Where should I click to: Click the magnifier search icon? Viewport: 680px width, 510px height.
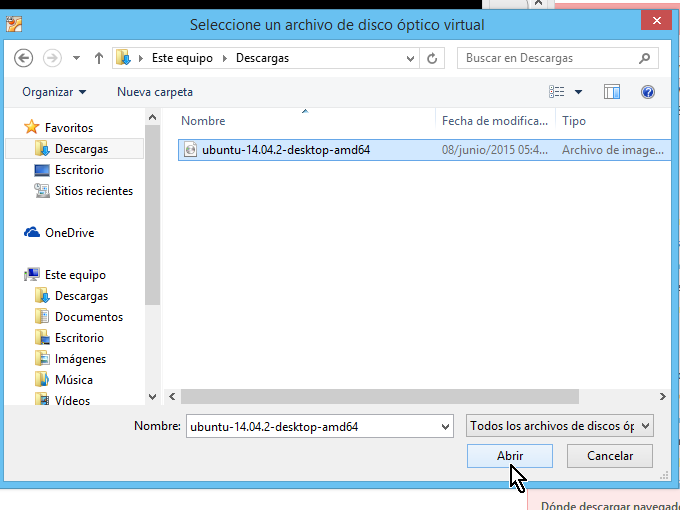(644, 58)
